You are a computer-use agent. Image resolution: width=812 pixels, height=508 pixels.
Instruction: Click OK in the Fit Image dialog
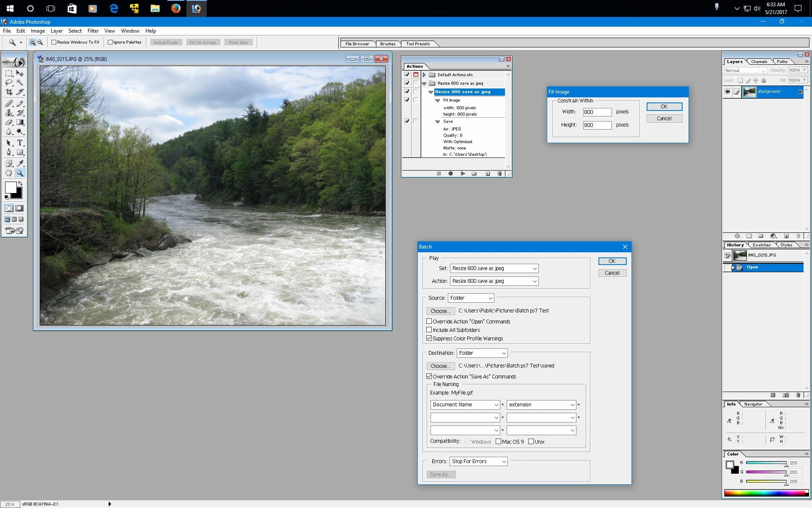tap(664, 107)
